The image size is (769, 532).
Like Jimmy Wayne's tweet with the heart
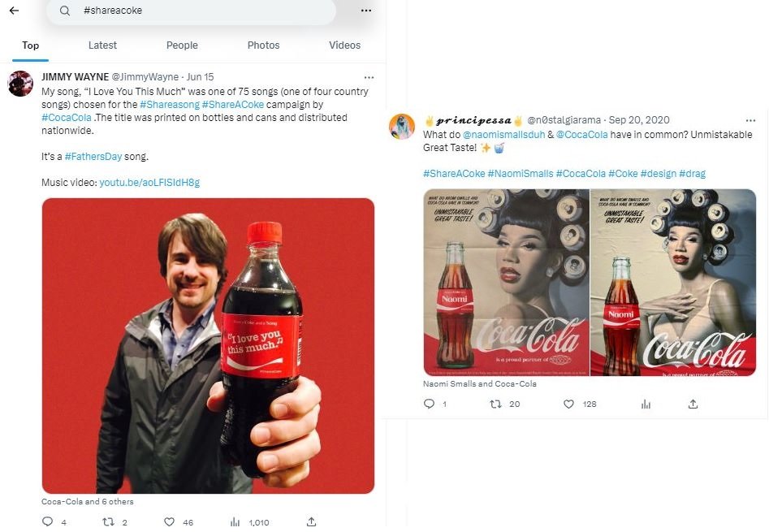pyautogui.click(x=168, y=522)
